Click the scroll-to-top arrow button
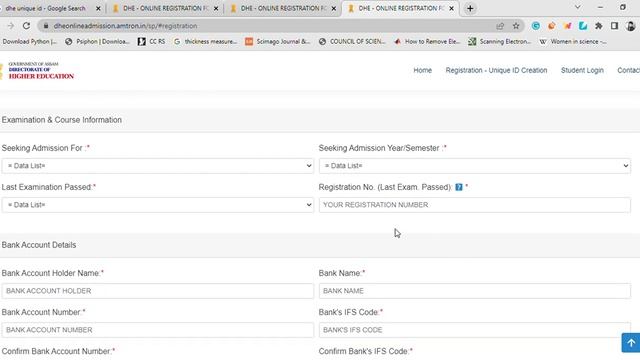Image resolution: width=640 pixels, height=360 pixels. [631, 342]
